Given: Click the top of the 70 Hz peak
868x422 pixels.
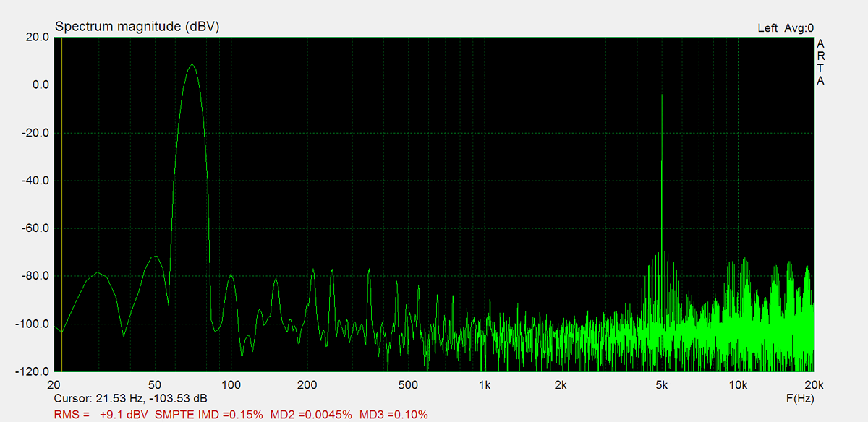Looking at the screenshot, I should (x=192, y=64).
